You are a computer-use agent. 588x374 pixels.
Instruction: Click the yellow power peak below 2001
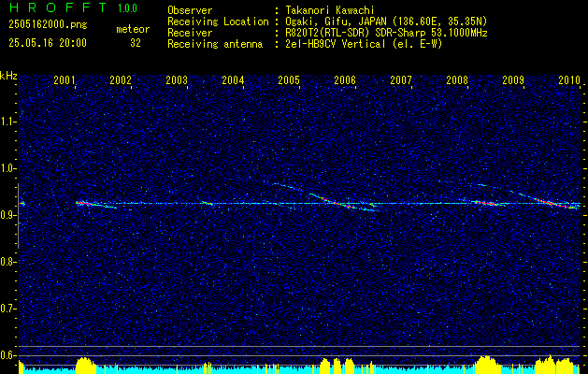pos(86,366)
